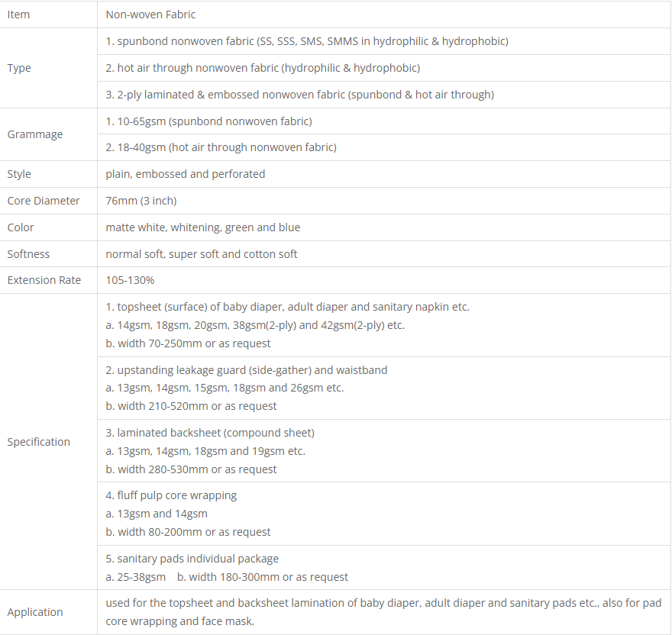Click the 'Application' row label

point(35,612)
